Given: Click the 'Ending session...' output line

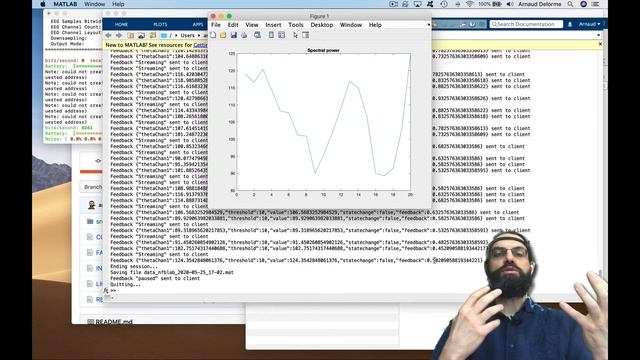Looking at the screenshot, I should (x=134, y=266).
